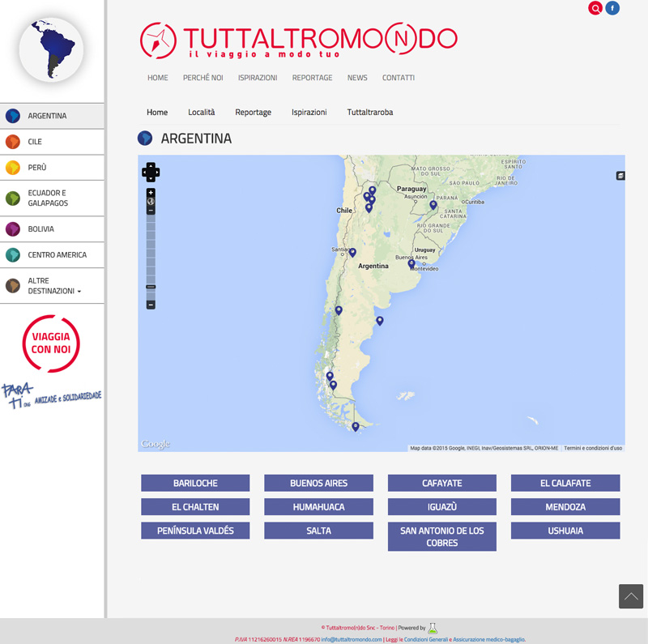The image size is (648, 644).
Task: Click the Ushuaia map pin
Action: tap(356, 427)
